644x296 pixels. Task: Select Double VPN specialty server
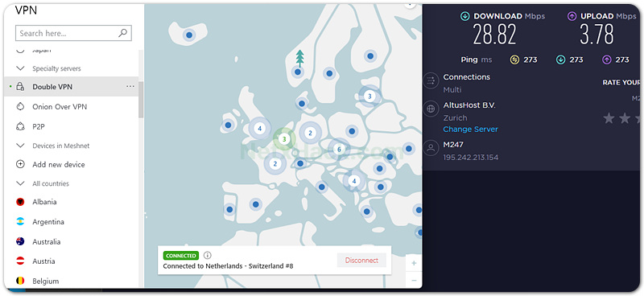click(x=71, y=87)
